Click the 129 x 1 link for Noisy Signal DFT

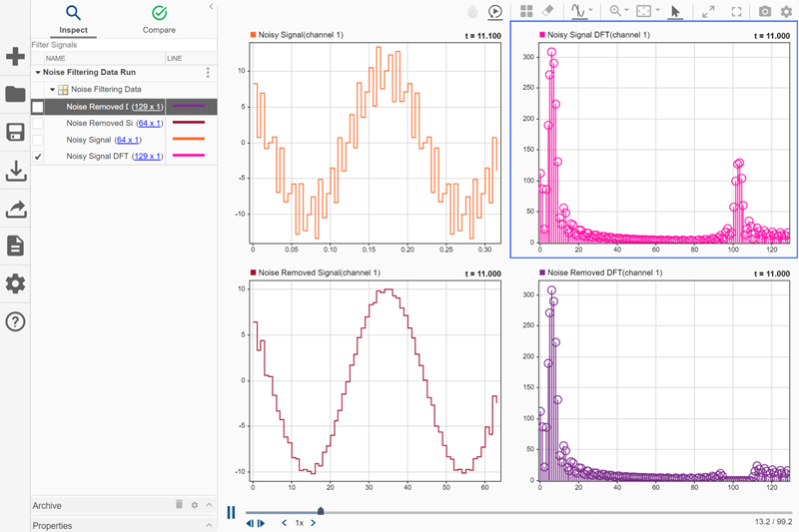(x=147, y=157)
